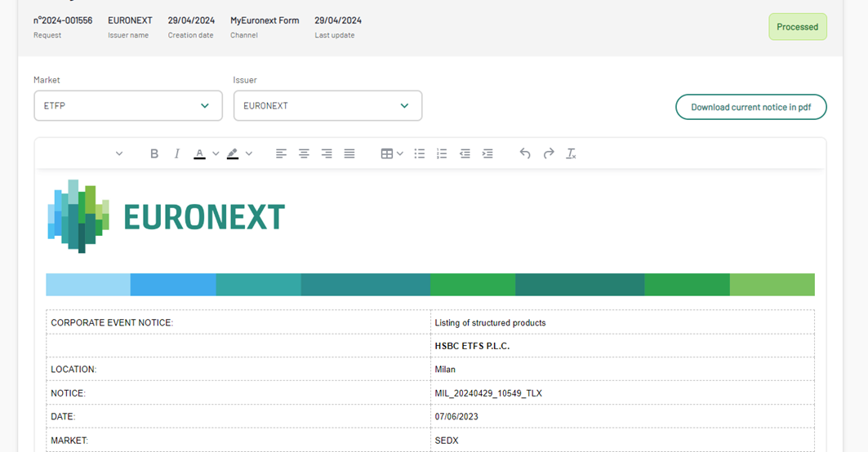Insert table using table icon
The height and width of the screenshot is (452, 868).
click(387, 154)
